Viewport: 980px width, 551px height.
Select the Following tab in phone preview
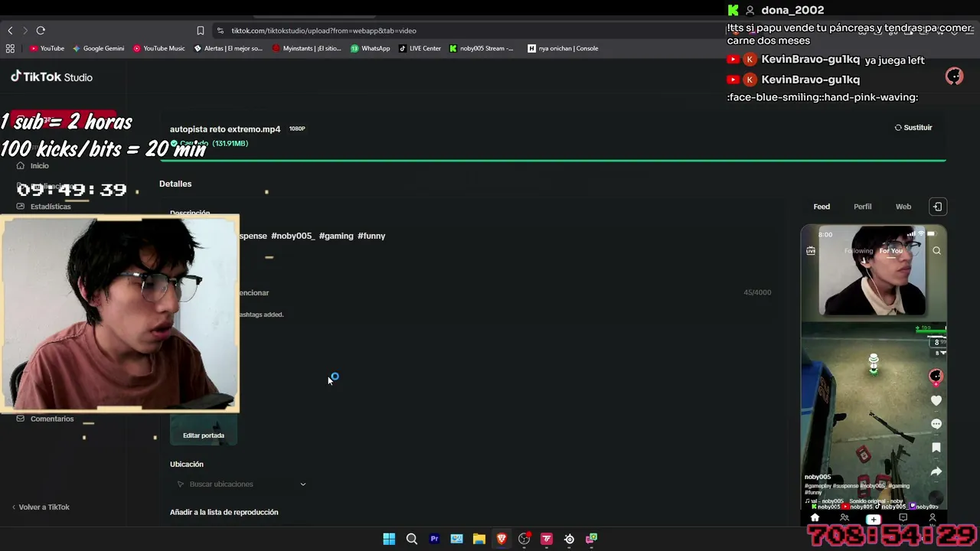point(858,251)
